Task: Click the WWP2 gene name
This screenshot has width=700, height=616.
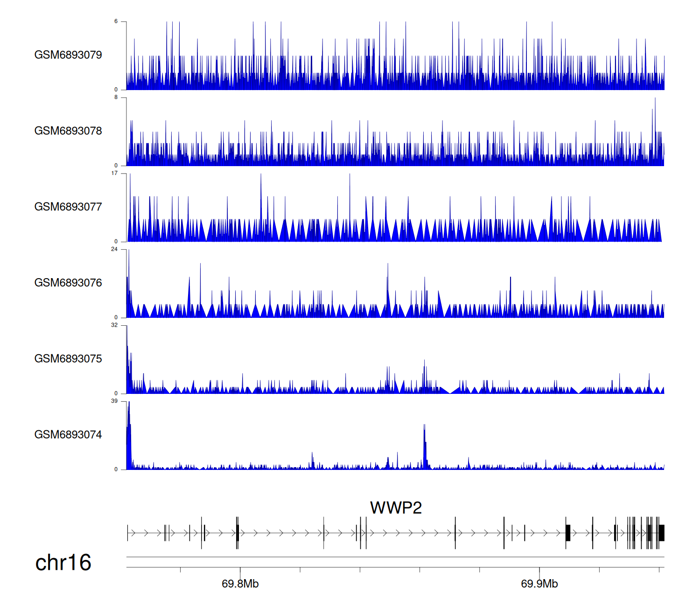Action: point(396,508)
